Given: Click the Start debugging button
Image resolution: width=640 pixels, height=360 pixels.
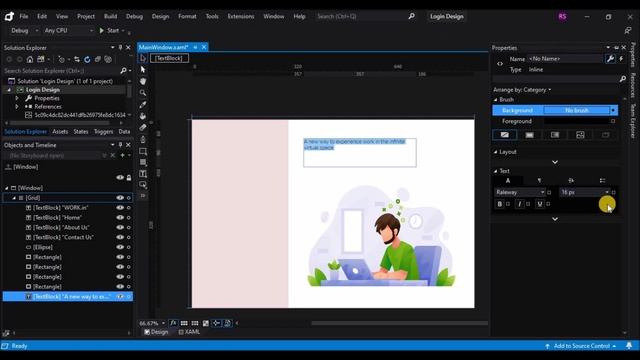Looking at the screenshot, I should tap(109, 31).
